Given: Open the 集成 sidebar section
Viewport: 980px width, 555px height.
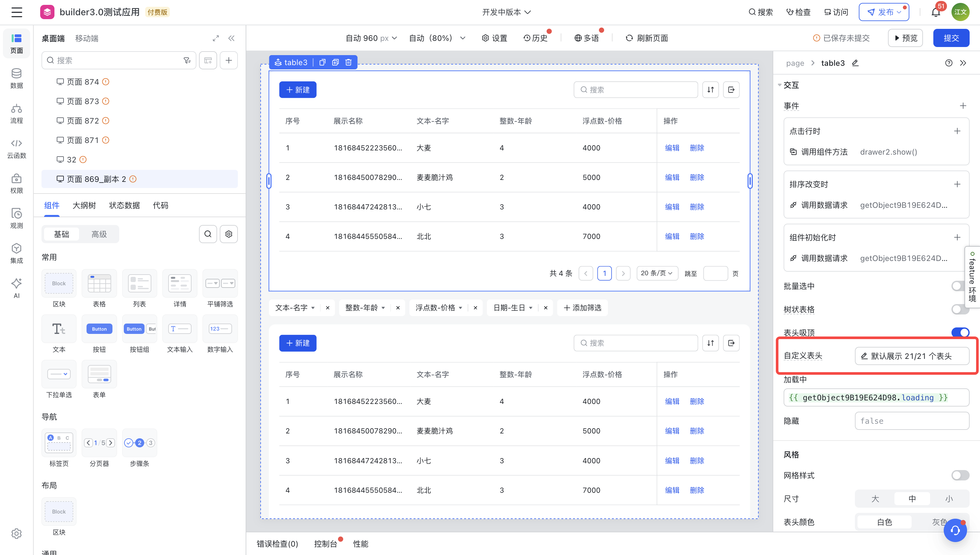Looking at the screenshot, I should click(x=17, y=254).
